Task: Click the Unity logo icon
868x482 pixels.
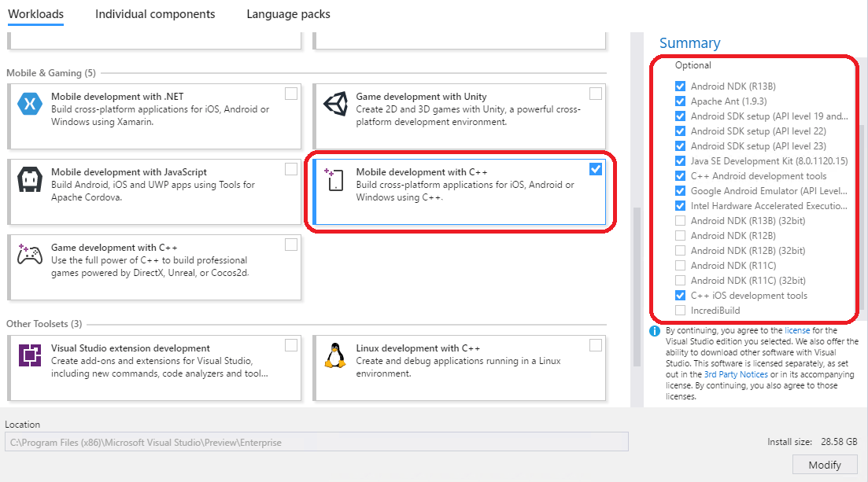Action: tap(335, 104)
